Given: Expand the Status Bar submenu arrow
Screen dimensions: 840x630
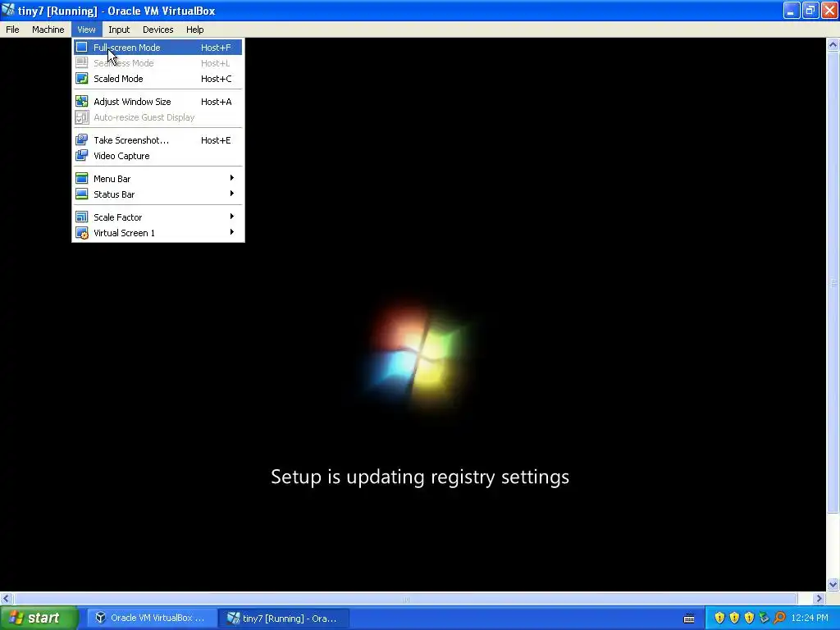Looking at the screenshot, I should (x=232, y=194).
